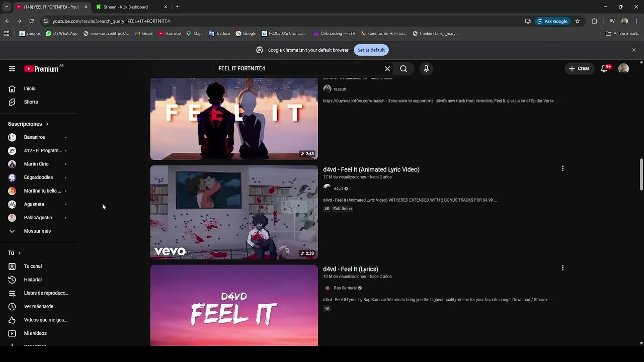Open tab search dropdown arrow
The width and height of the screenshot is (644, 362).
click(7, 7)
